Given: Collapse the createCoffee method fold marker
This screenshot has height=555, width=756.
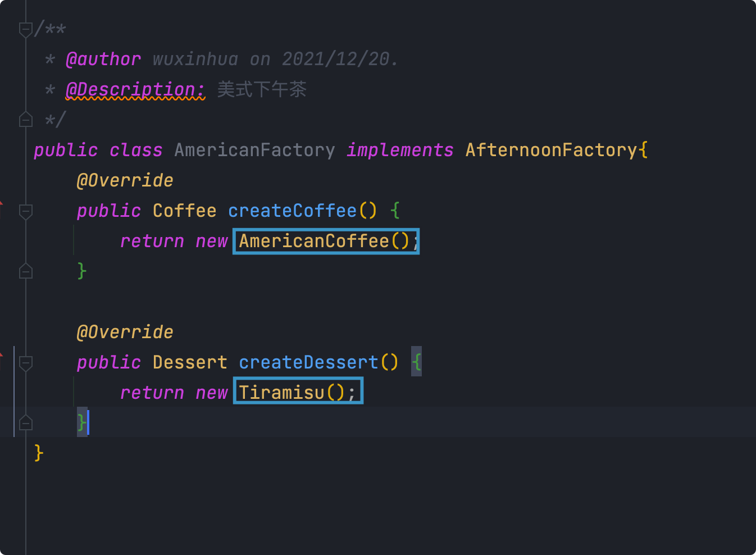Looking at the screenshot, I should tap(26, 211).
